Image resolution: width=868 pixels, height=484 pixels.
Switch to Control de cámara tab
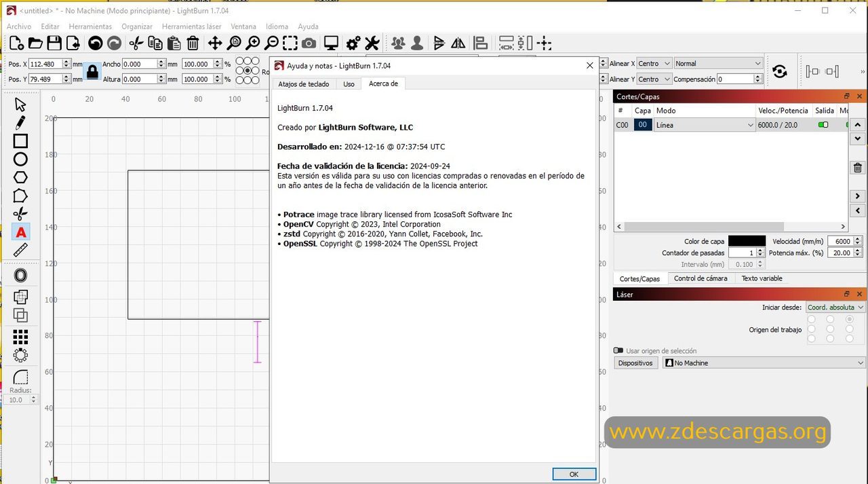pos(701,278)
